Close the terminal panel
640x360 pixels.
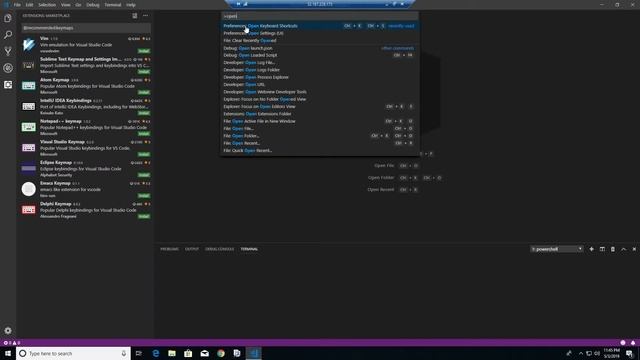(x=634, y=249)
